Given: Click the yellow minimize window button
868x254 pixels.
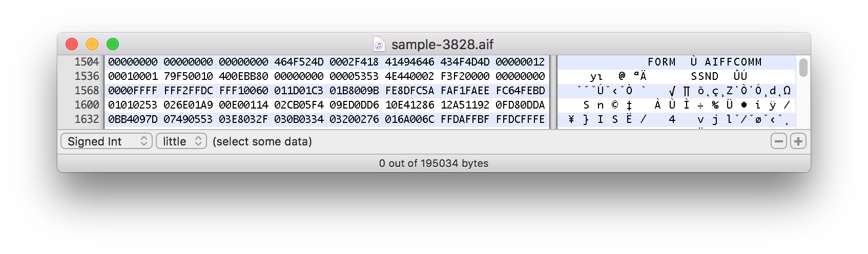Looking at the screenshot, I should tap(92, 45).
